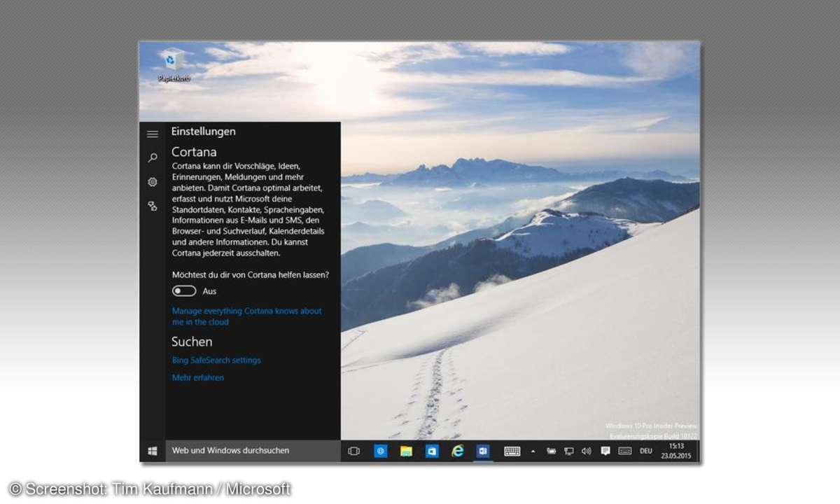The height and width of the screenshot is (504, 840).
Task: Launch Internet Explorer from the taskbar
Action: 458,451
